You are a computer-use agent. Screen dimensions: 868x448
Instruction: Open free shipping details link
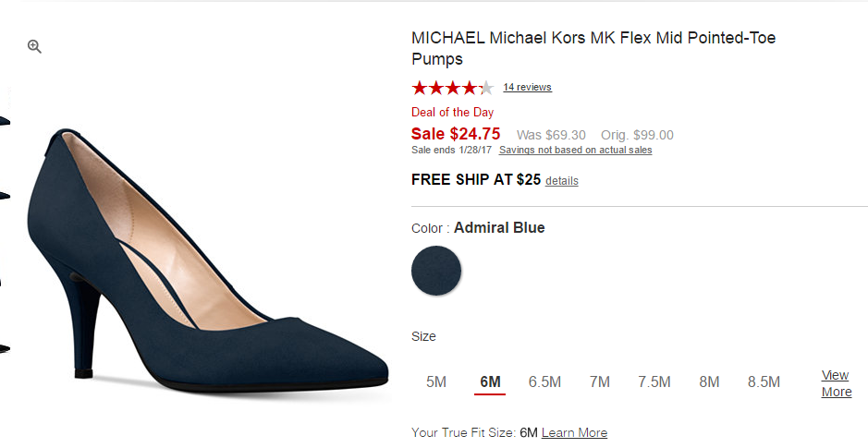(x=561, y=181)
